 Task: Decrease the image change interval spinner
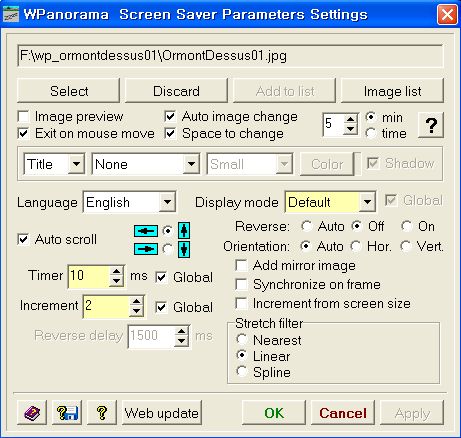click(x=350, y=129)
